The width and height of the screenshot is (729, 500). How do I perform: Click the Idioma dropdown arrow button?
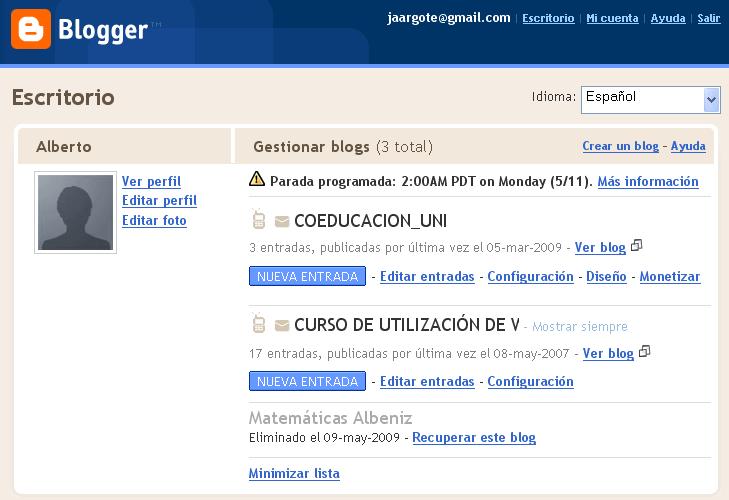point(711,100)
